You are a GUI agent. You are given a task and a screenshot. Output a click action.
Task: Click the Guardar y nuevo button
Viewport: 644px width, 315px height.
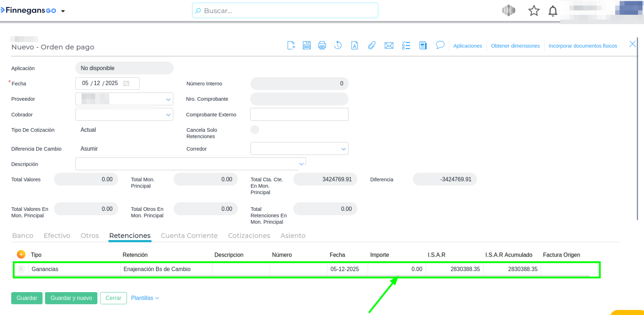71,298
